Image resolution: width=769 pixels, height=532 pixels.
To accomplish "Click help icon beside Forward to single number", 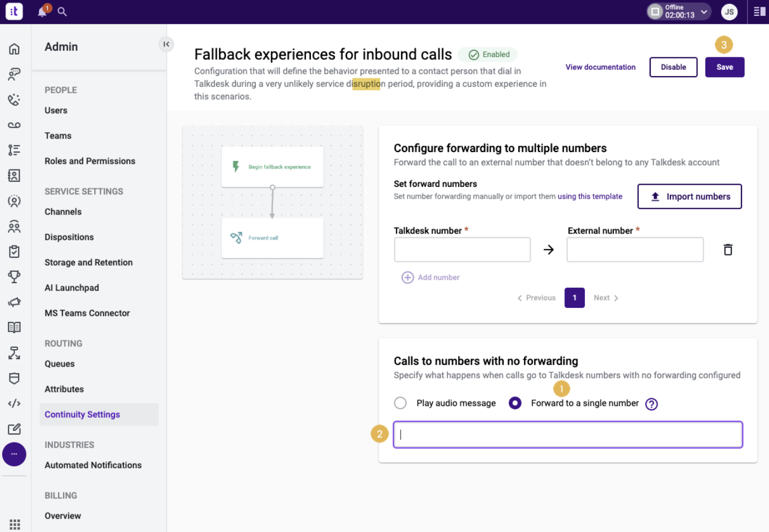I will point(651,404).
